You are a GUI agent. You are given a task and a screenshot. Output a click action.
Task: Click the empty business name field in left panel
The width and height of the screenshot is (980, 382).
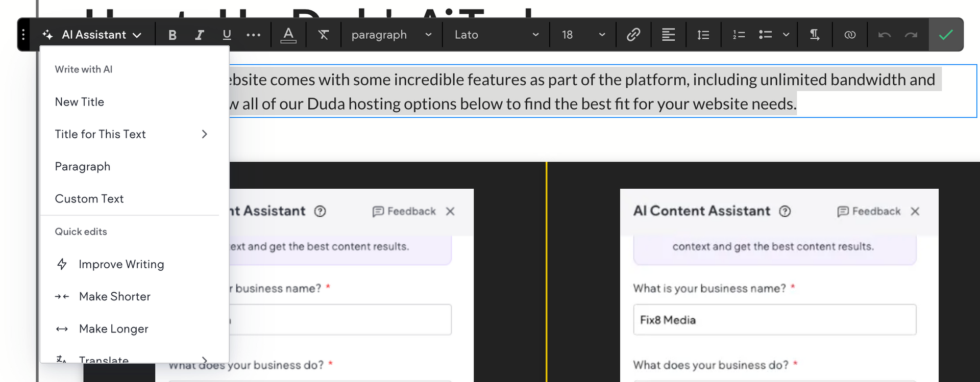[x=340, y=320]
